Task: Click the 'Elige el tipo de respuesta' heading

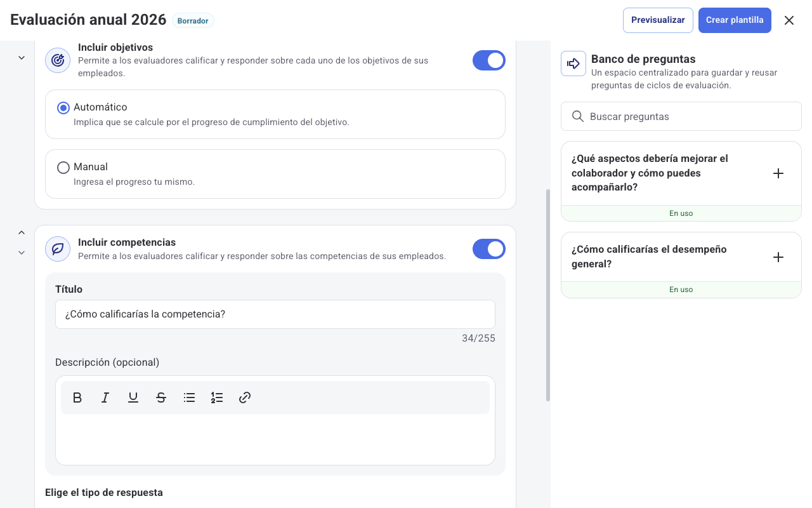Action: (104, 493)
